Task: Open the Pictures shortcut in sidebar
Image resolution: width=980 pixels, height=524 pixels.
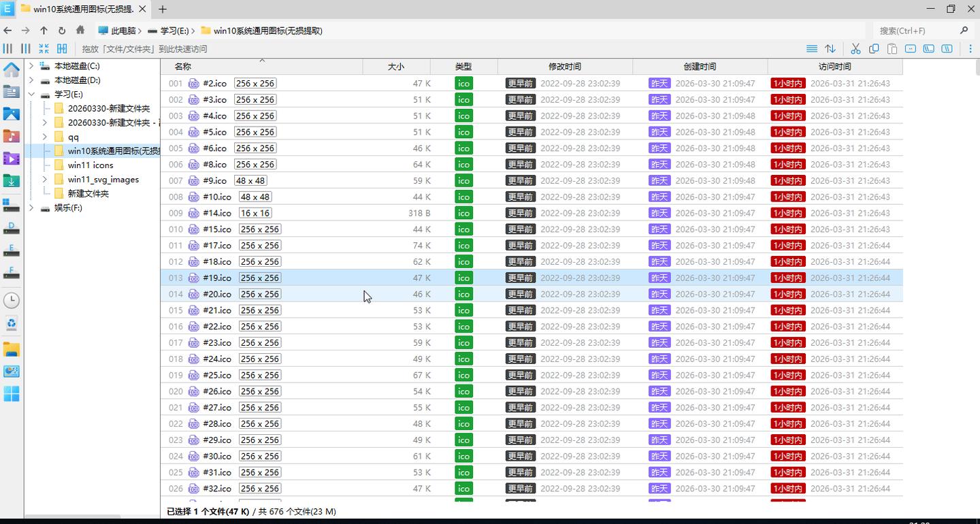Action: pyautogui.click(x=12, y=114)
